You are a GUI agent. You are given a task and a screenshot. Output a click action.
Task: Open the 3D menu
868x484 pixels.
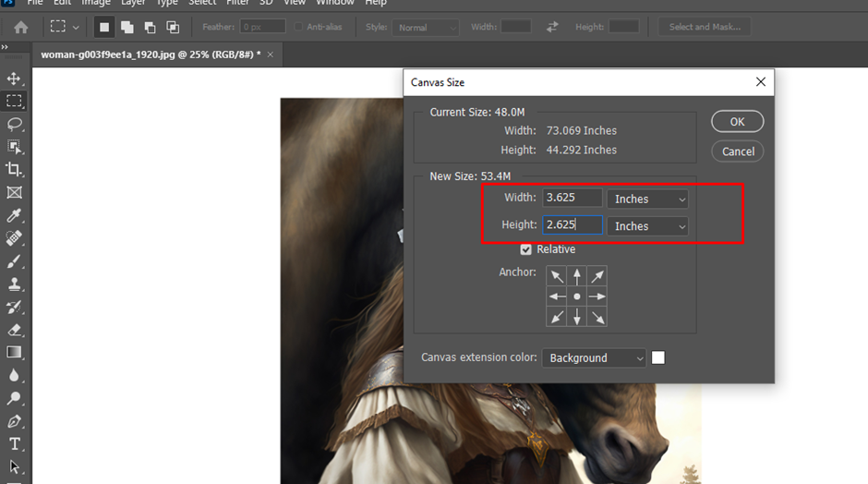tap(266, 3)
